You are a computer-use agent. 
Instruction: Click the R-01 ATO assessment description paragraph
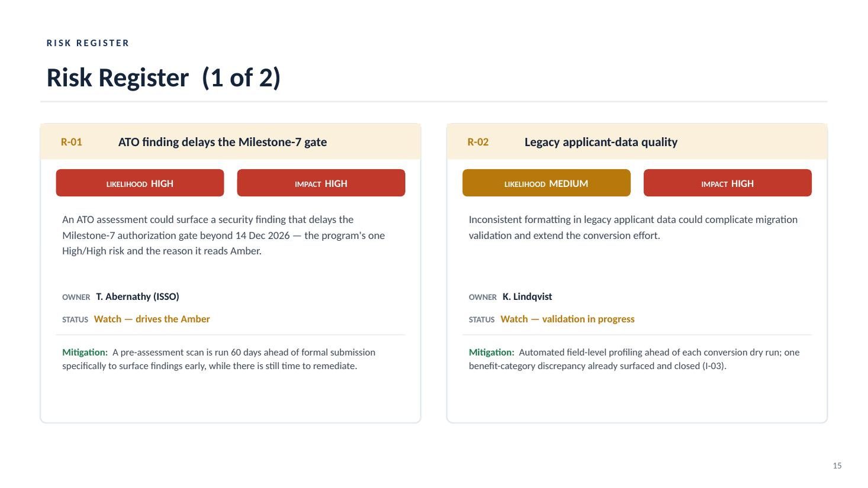click(x=224, y=235)
